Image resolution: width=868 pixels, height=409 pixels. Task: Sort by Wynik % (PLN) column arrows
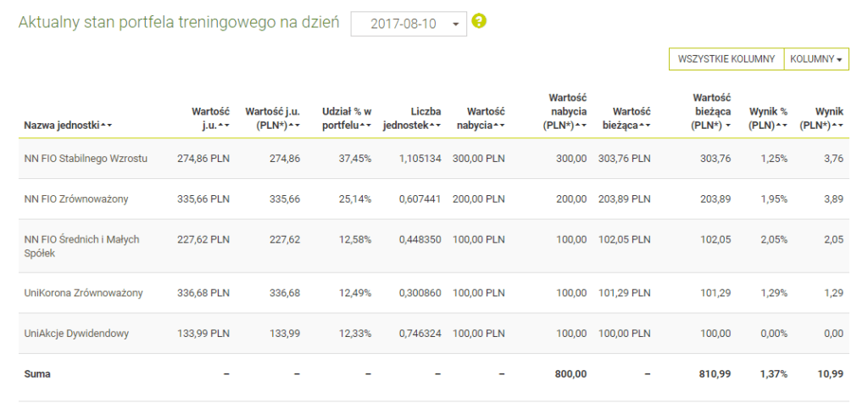[x=782, y=126]
